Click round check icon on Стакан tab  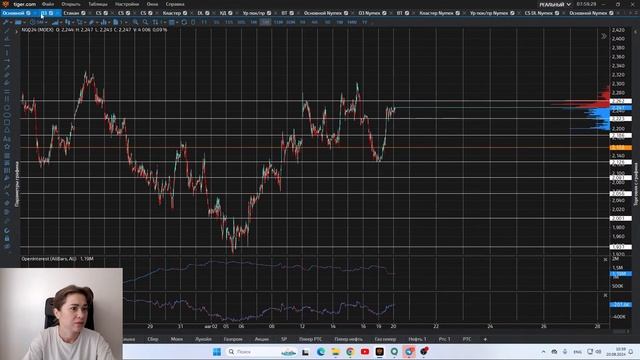coord(83,13)
